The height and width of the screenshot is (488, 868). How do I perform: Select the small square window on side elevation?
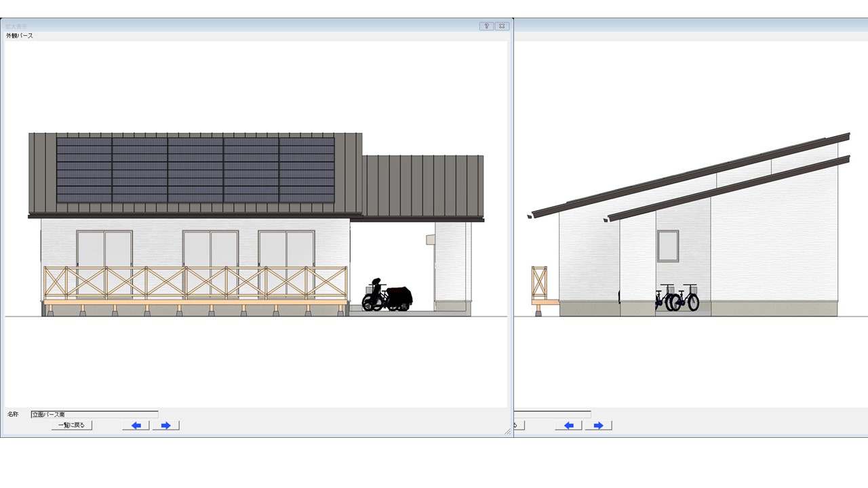667,245
